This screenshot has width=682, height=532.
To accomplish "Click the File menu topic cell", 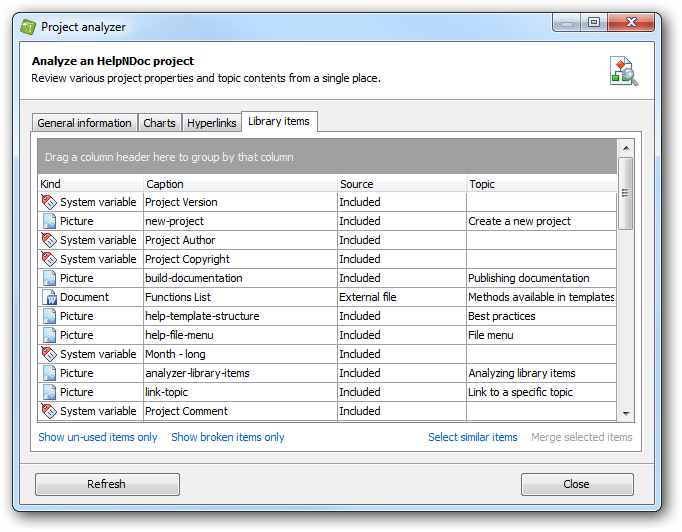I will click(542, 335).
